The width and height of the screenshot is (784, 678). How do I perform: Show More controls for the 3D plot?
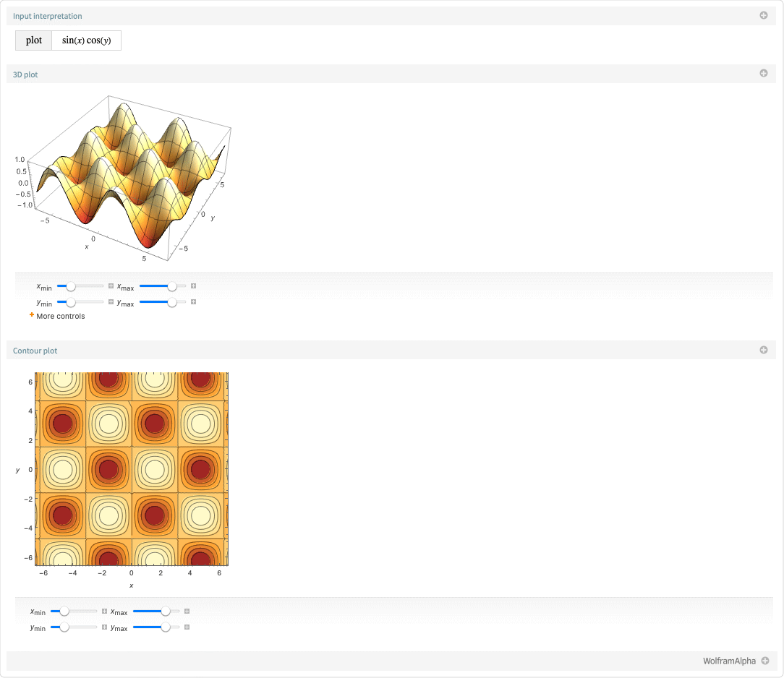point(58,316)
